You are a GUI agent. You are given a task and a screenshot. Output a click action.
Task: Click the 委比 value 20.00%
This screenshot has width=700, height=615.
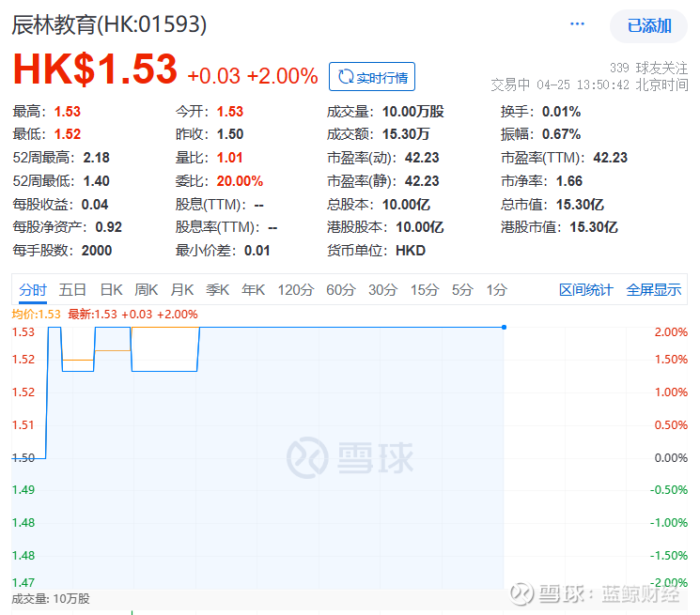240,181
